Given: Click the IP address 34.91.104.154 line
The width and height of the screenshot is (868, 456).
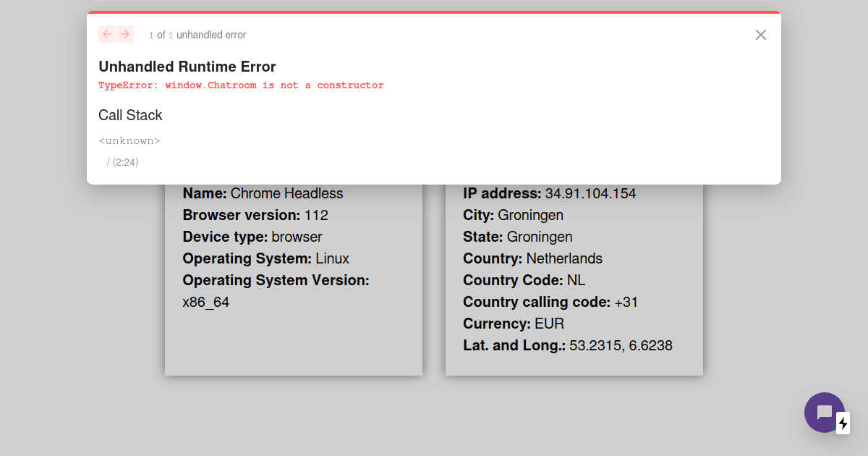Looking at the screenshot, I should (x=550, y=193).
